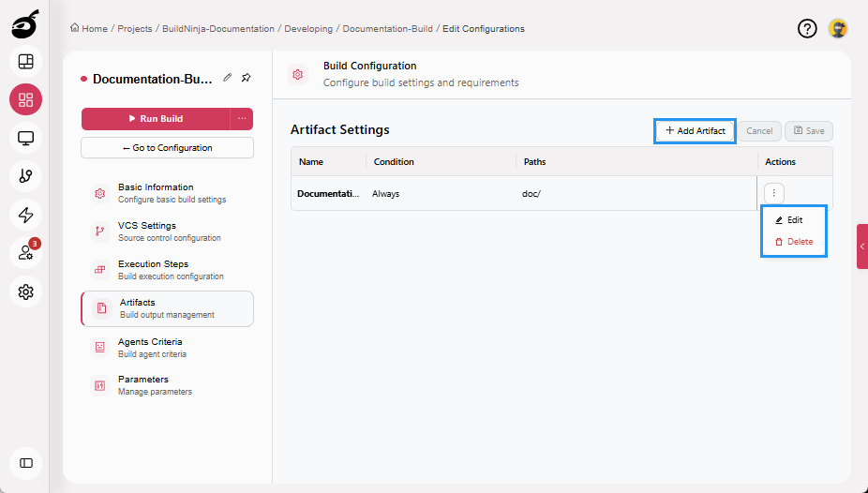
Task: Open the dashboard layout icon in sidebar
Action: (25, 62)
